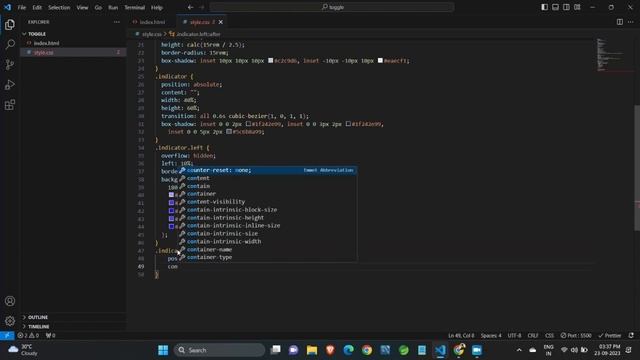Viewport: 640px width, 360px height.
Task: Click the remote window status bar button
Action: tap(7, 336)
